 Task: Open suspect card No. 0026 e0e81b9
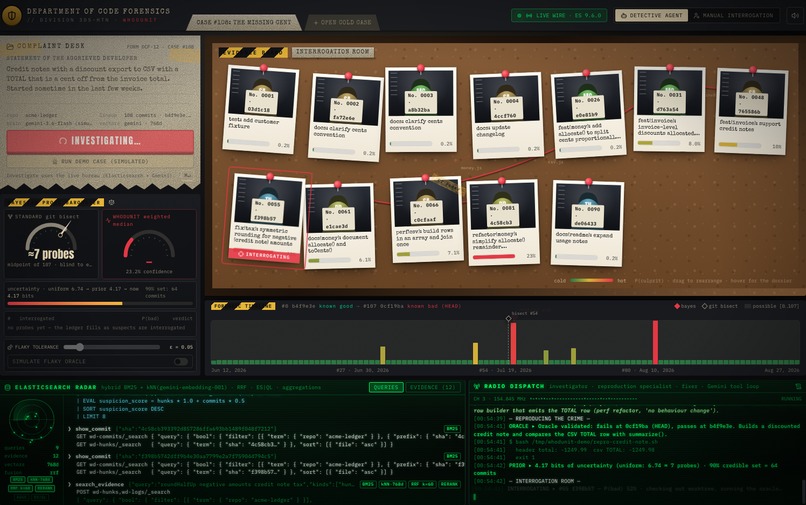pos(588,115)
